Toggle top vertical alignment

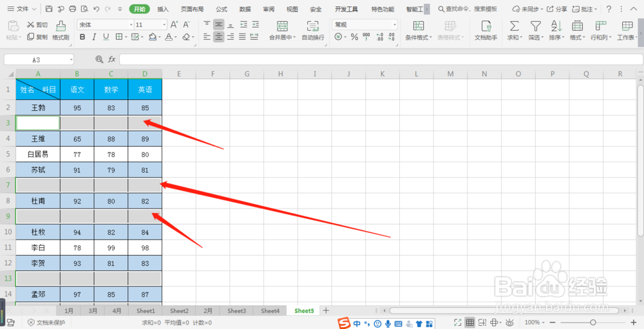[x=207, y=24]
